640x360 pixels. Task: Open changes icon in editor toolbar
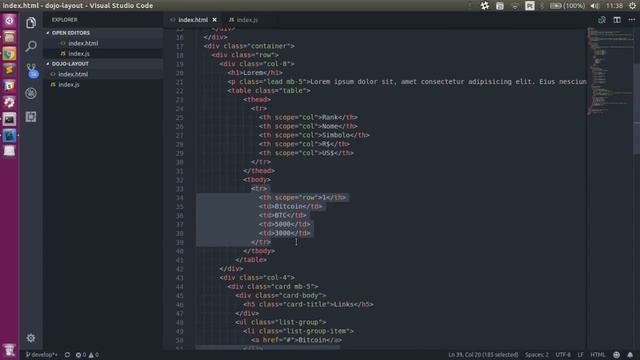point(602,20)
